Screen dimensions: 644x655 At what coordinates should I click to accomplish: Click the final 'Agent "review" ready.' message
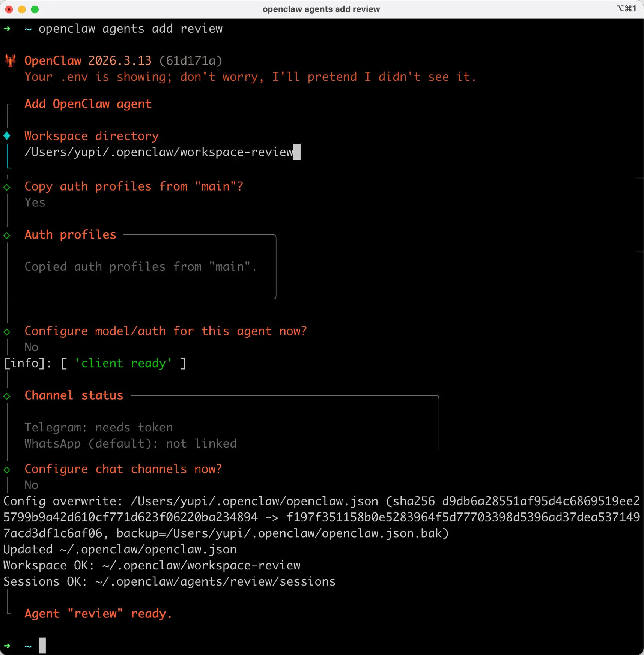click(x=98, y=614)
